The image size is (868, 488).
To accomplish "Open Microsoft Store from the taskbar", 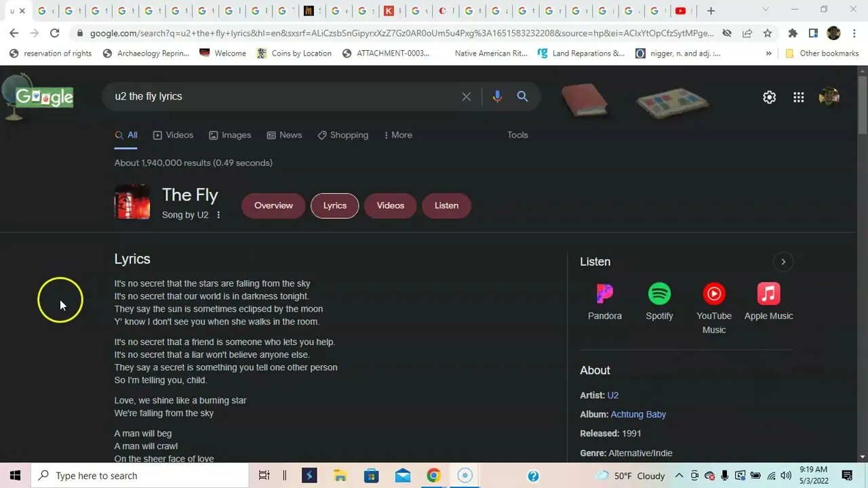I will pyautogui.click(x=371, y=476).
